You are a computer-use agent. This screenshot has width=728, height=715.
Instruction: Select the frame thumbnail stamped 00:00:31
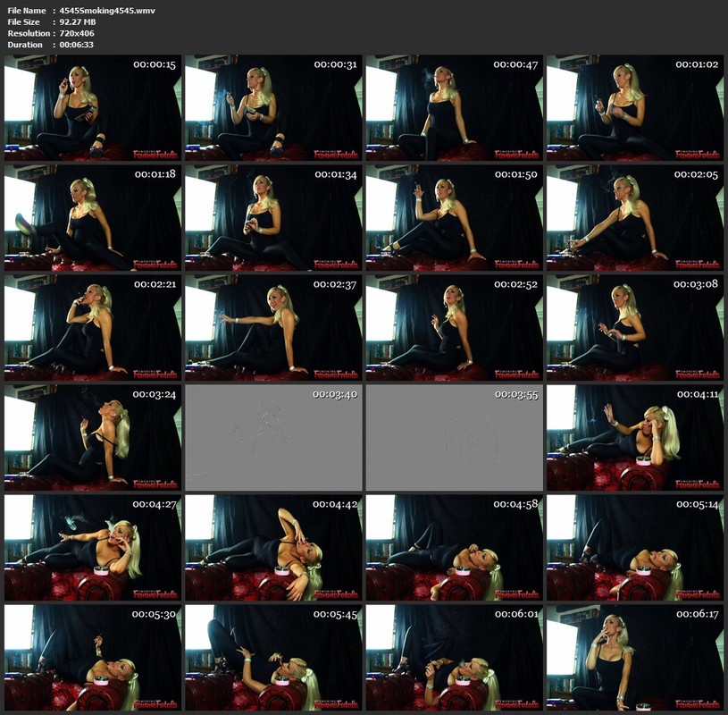point(273,108)
